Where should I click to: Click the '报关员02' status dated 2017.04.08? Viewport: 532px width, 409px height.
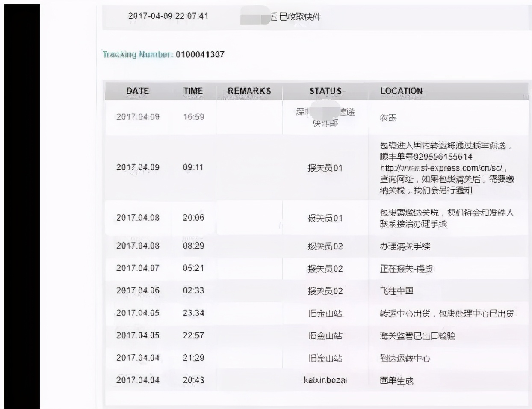[x=326, y=246]
